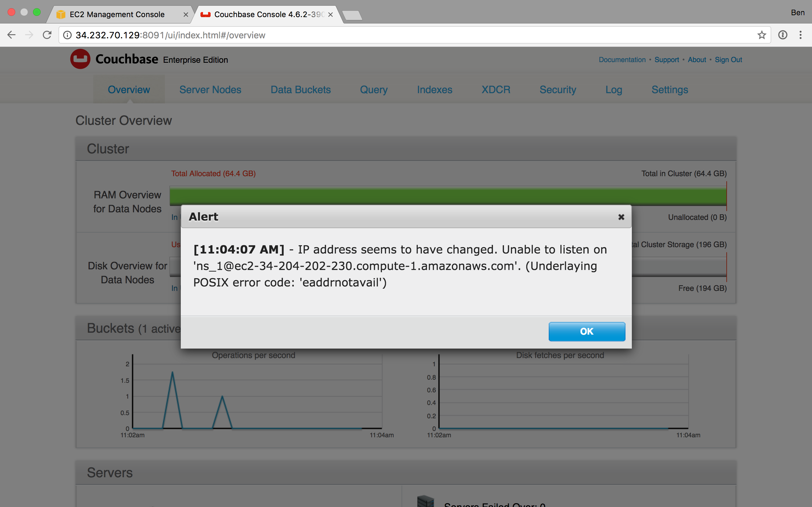The height and width of the screenshot is (507, 812).
Task: Open the XDCR tab
Action: click(x=495, y=90)
